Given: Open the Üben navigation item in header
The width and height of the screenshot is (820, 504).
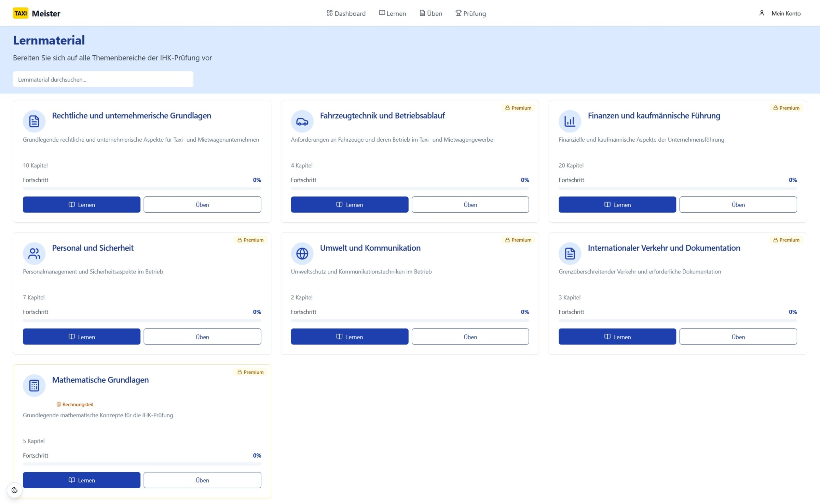Looking at the screenshot, I should point(431,13).
